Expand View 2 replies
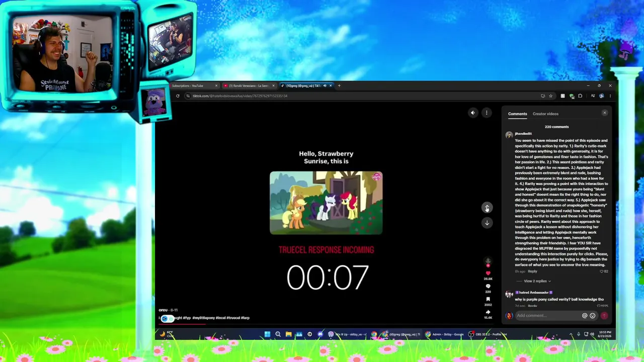The width and height of the screenshot is (644, 362). [537, 281]
